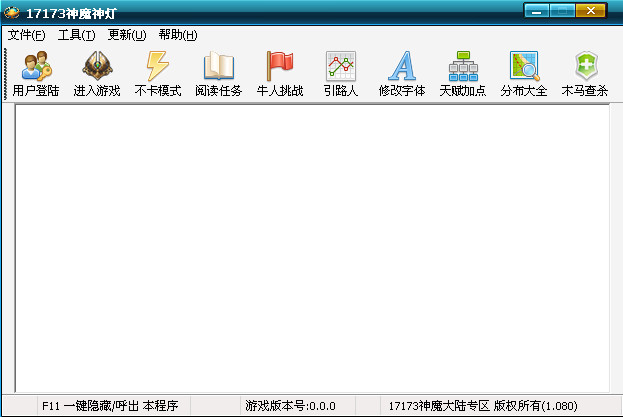
Task: Click the F11 一键隐藏/呼出 status hint
Action: click(109, 406)
